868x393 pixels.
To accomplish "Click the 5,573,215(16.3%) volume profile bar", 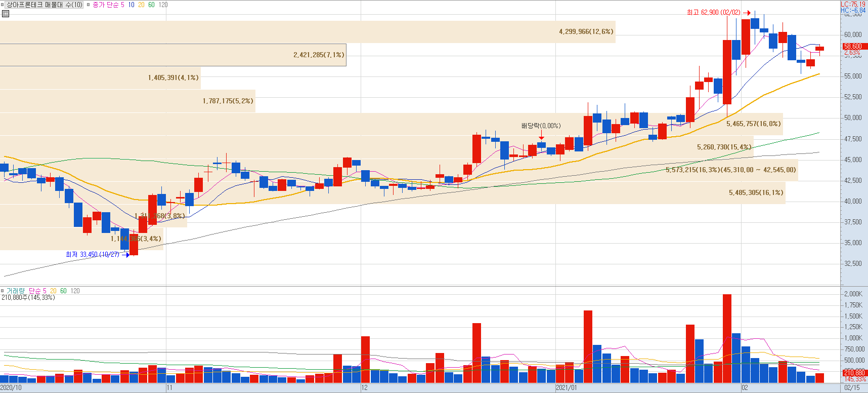I will coord(399,170).
